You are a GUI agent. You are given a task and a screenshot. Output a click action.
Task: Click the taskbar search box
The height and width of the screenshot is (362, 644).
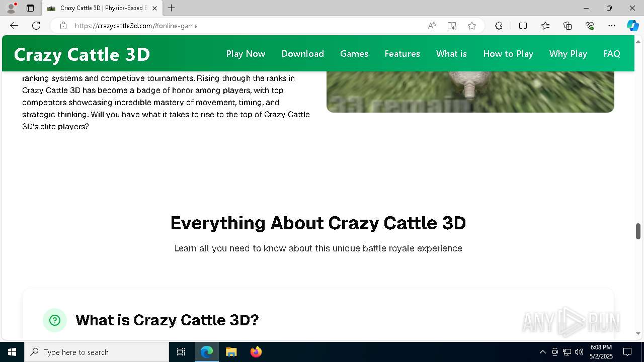tap(97, 352)
